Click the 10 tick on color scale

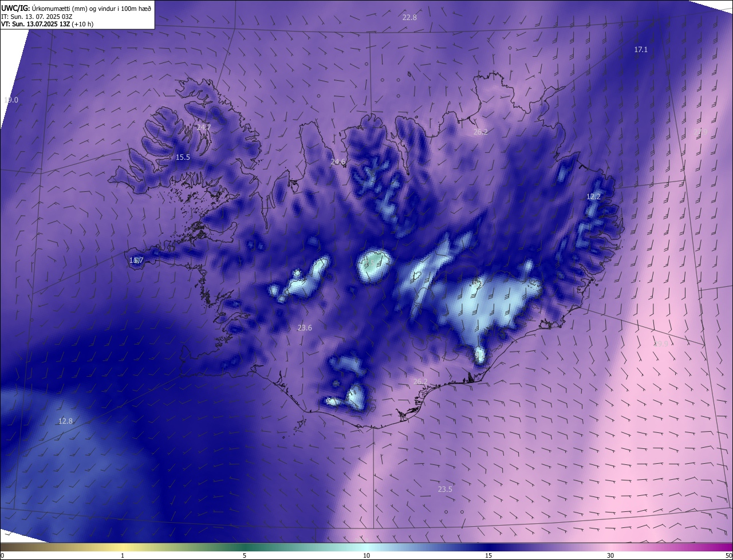[366, 555]
